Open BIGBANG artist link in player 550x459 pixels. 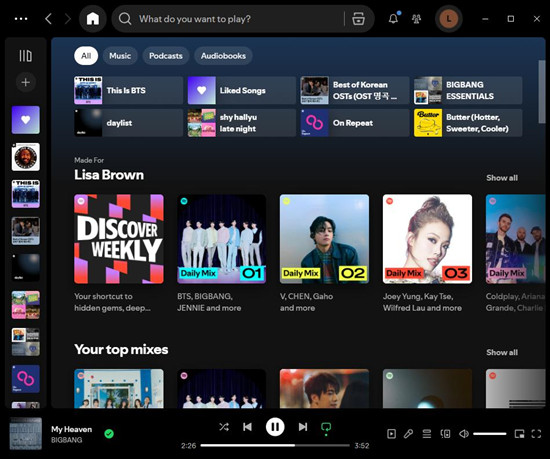click(x=67, y=440)
